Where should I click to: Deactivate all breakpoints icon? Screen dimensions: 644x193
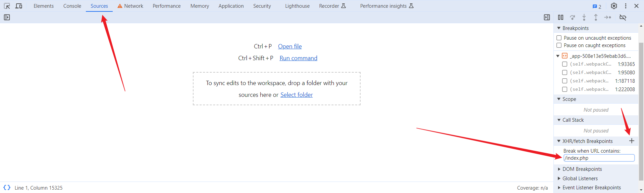pos(623,17)
